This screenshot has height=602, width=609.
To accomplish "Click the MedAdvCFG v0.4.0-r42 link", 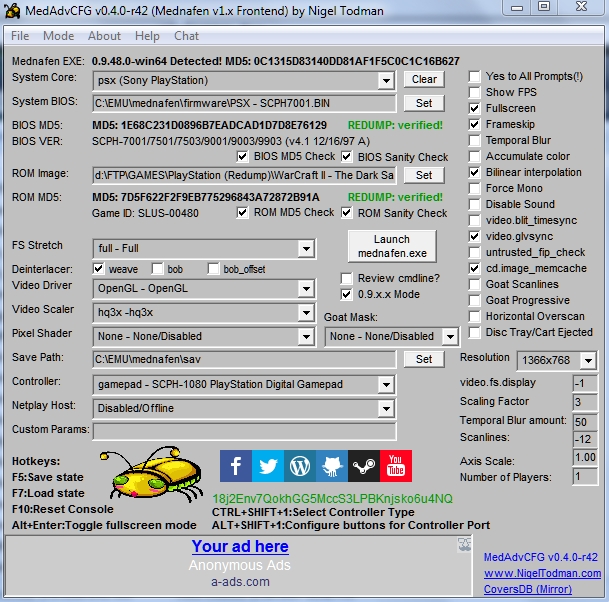I will (x=541, y=557).
